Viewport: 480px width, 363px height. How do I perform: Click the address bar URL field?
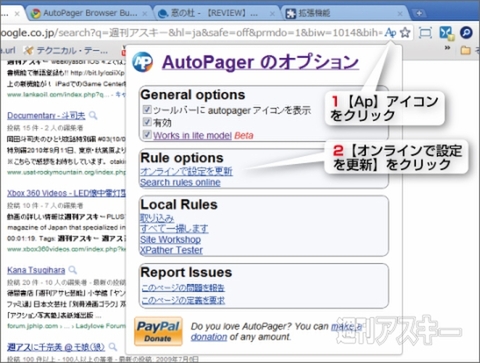tap(192, 33)
